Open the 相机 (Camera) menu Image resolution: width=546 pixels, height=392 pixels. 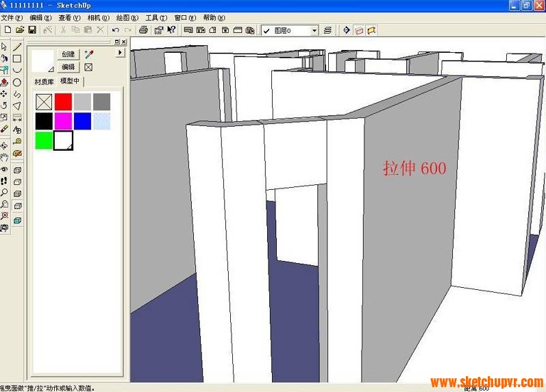tap(98, 18)
